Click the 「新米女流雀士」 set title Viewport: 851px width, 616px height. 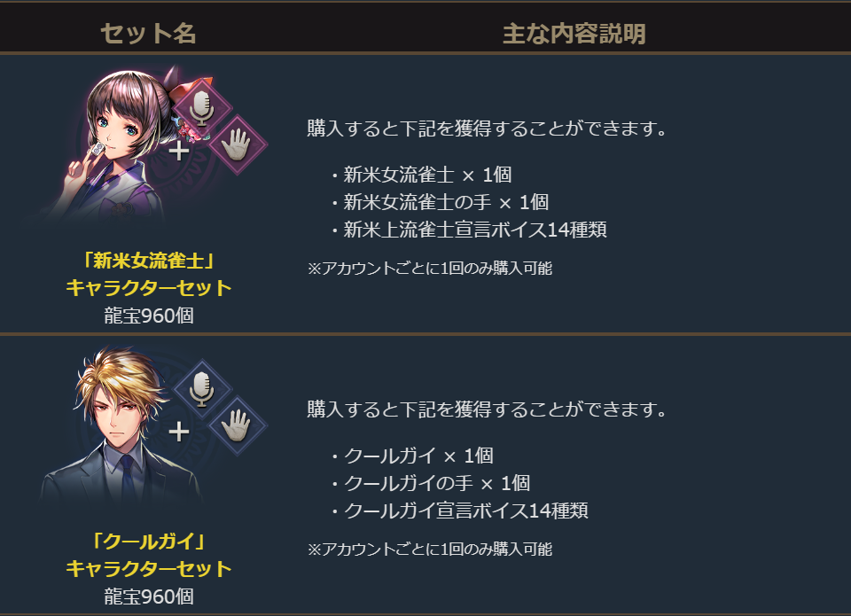tap(148, 261)
